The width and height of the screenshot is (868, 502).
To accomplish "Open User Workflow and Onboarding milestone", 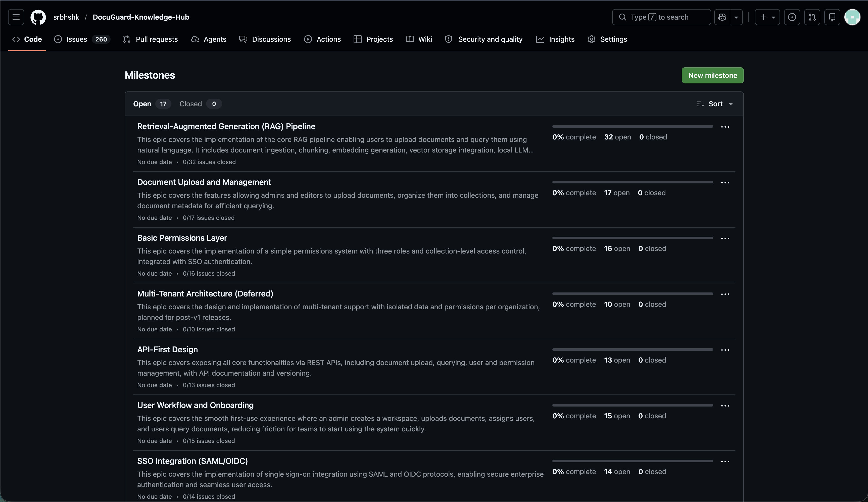I will coord(195,405).
